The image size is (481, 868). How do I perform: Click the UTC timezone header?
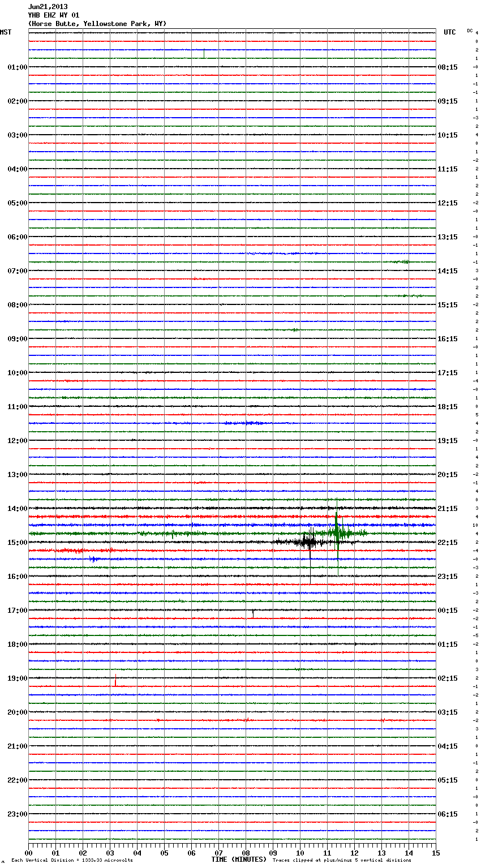pyautogui.click(x=450, y=32)
